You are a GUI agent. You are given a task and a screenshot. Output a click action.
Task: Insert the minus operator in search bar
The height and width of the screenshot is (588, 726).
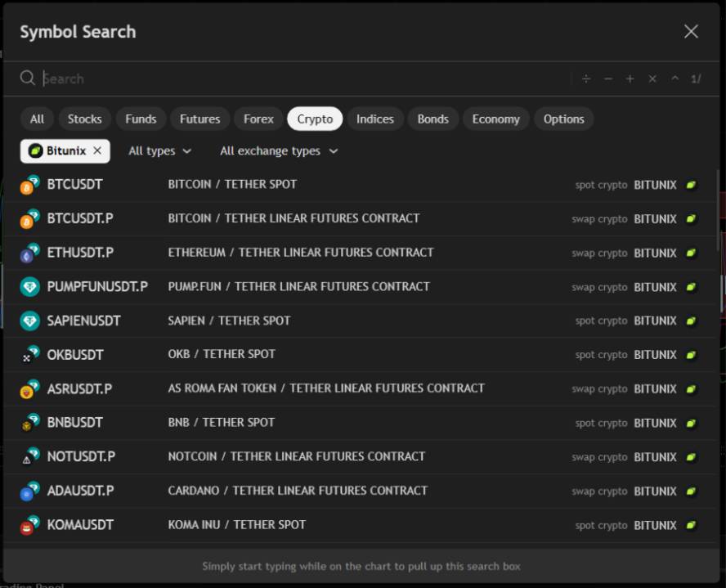coord(608,79)
